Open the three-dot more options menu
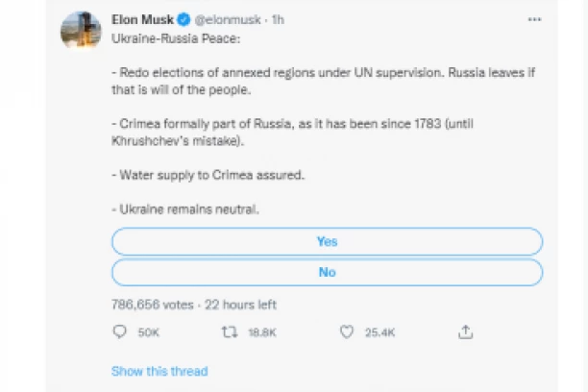The width and height of the screenshot is (588, 392). pos(534,18)
